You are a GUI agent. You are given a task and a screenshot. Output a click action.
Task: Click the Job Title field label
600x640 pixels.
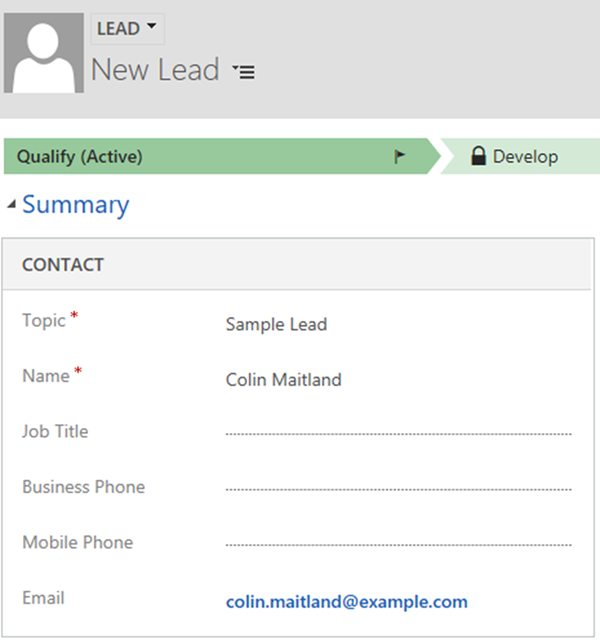click(55, 432)
